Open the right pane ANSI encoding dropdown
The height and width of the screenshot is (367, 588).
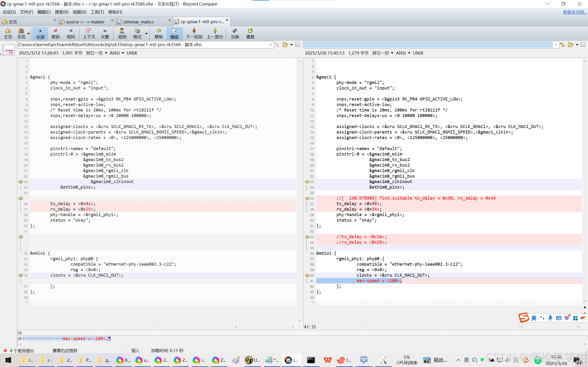(x=409, y=53)
